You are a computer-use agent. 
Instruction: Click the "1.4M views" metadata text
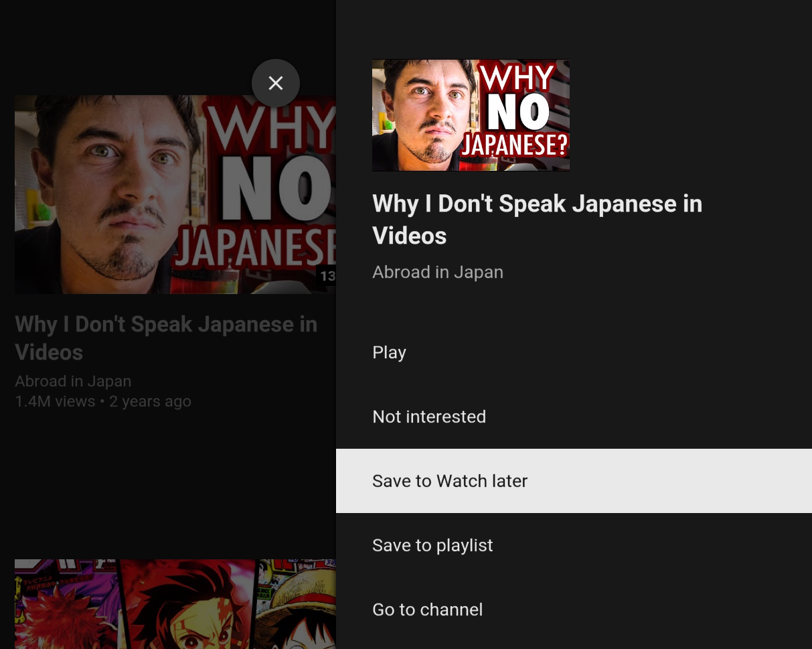click(55, 401)
